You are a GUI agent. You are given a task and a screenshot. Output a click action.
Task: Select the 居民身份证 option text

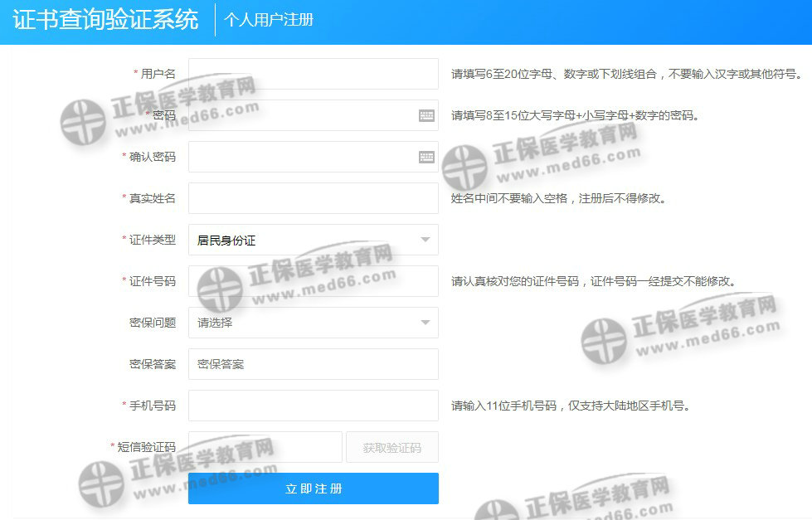(226, 241)
